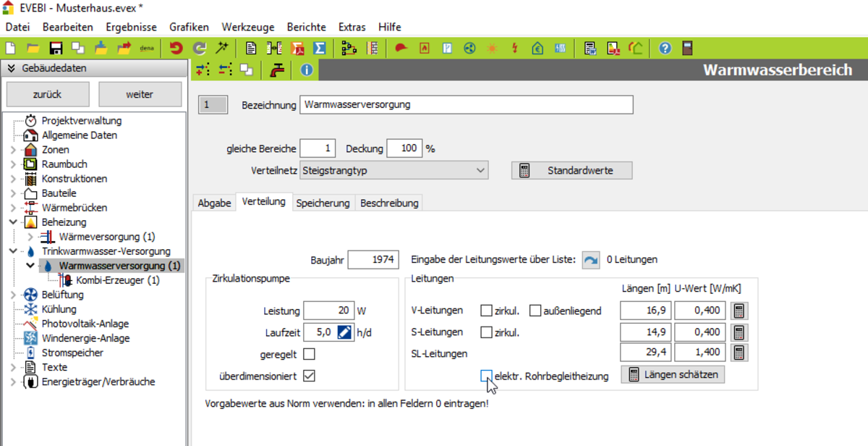This screenshot has height=446, width=868.
Task: Click the PDF report icon in toolbar
Action: coord(297,49)
